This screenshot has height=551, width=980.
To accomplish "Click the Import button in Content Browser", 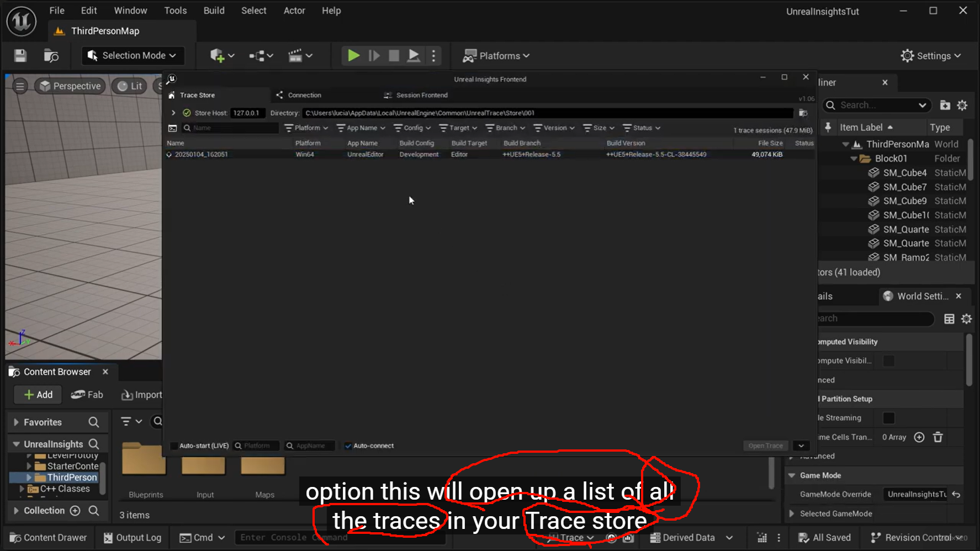I will tap(141, 395).
